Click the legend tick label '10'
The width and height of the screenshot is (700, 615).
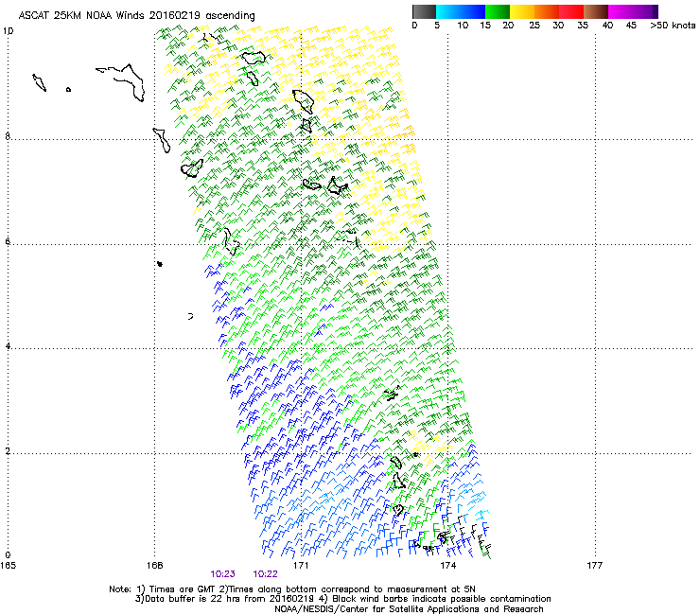463,26
